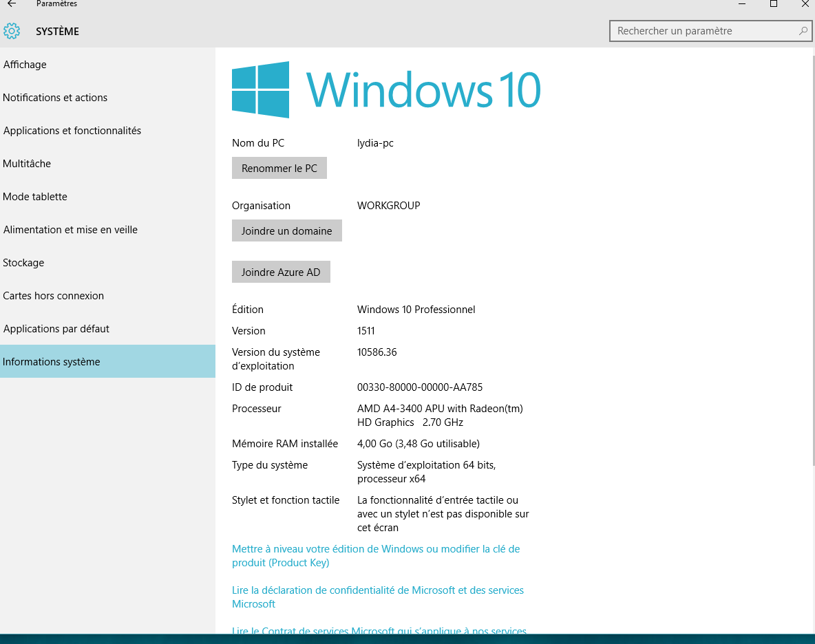The image size is (815, 644).
Task: Open Applications et fonctionnalités
Action: [x=72, y=131]
